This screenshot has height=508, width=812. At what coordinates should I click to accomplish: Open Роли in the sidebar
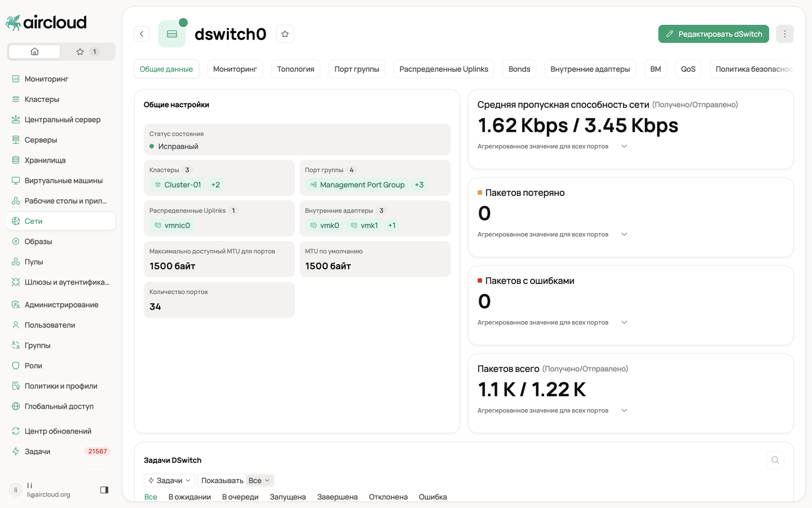[61, 366]
